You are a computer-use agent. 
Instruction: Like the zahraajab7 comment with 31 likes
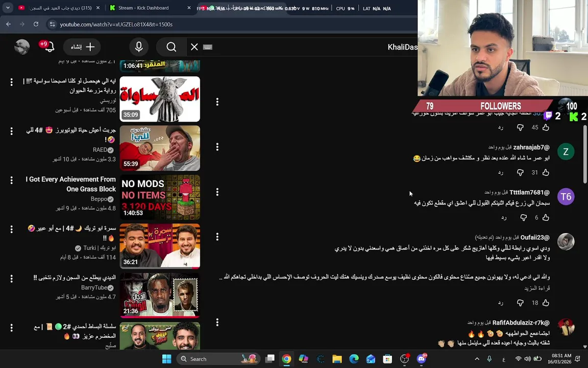tap(546, 172)
